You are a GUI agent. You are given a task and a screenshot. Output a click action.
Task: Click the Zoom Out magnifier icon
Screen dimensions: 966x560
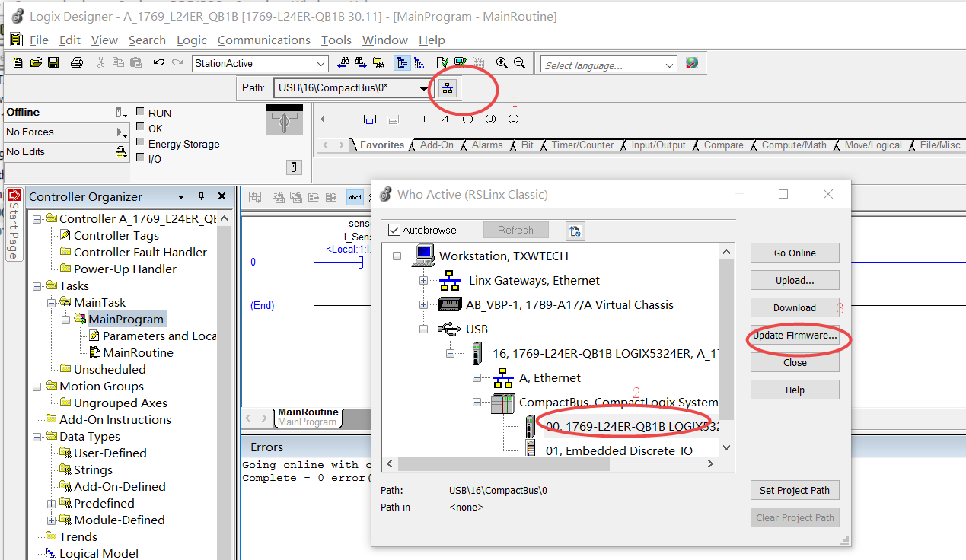click(519, 63)
